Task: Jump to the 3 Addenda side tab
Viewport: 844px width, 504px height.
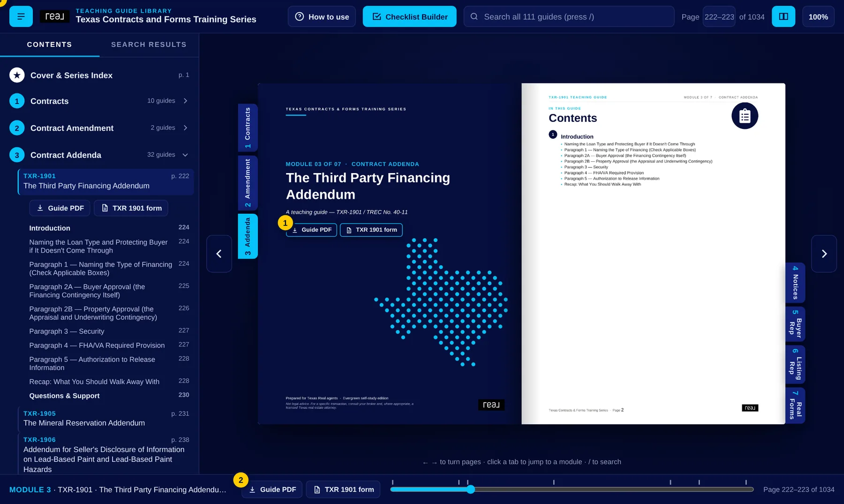Action: [x=248, y=236]
